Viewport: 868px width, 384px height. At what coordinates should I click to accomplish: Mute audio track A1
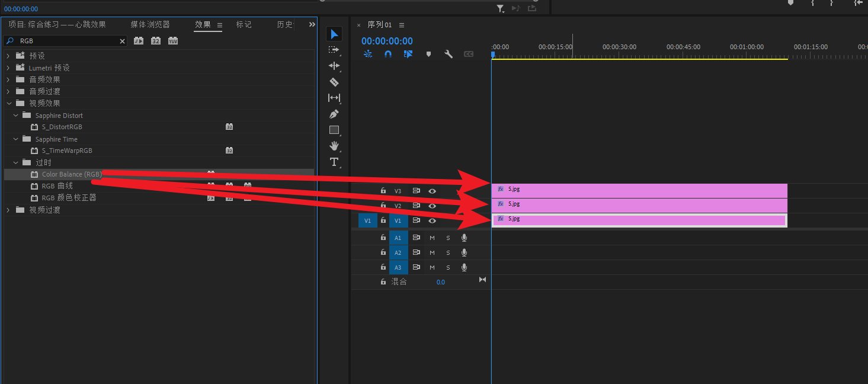[x=432, y=238]
